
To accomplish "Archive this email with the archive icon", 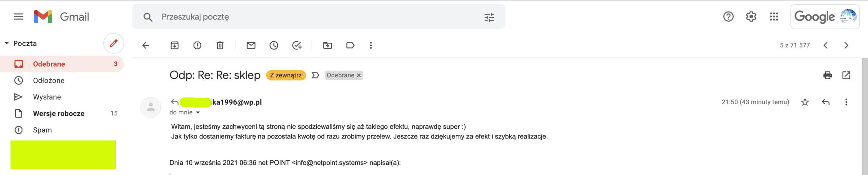I will (174, 45).
